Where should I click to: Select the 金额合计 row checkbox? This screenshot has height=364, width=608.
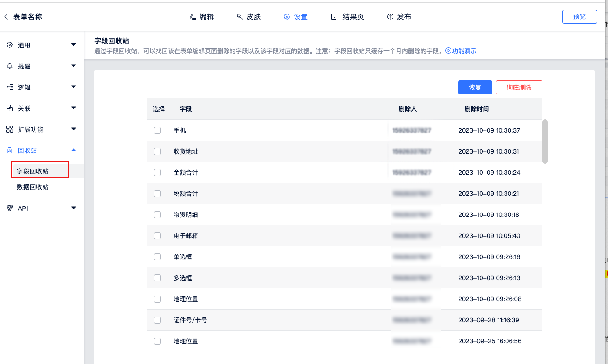point(157,173)
